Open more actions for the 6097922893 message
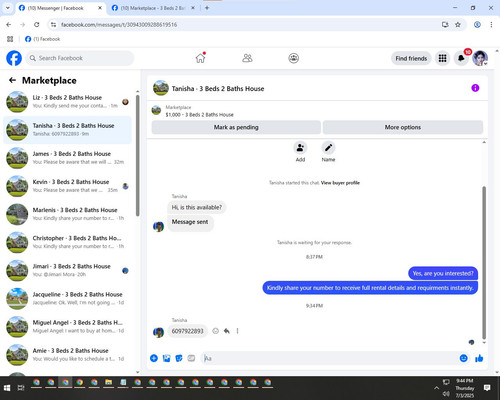Viewport: 500px width, 400px height. pyautogui.click(x=237, y=331)
